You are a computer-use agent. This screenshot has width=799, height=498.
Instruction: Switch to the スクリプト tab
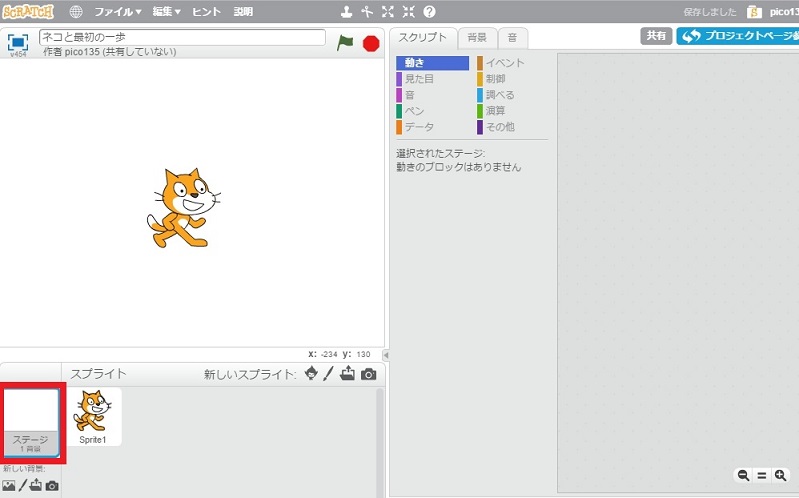(422, 38)
